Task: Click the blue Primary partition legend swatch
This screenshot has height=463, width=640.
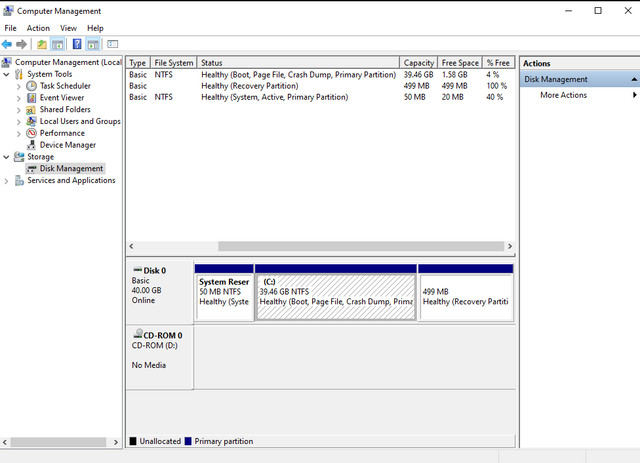Action: point(188,441)
